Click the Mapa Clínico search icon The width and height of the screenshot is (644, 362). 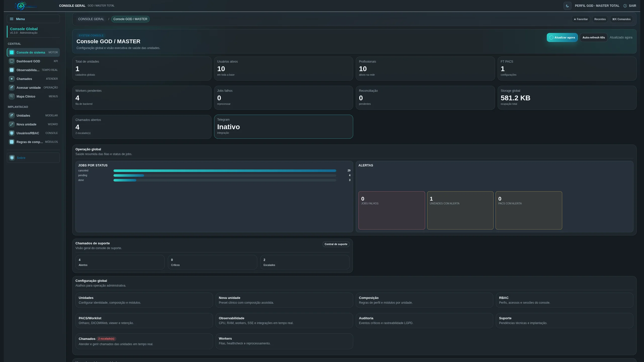pyautogui.click(x=12, y=97)
